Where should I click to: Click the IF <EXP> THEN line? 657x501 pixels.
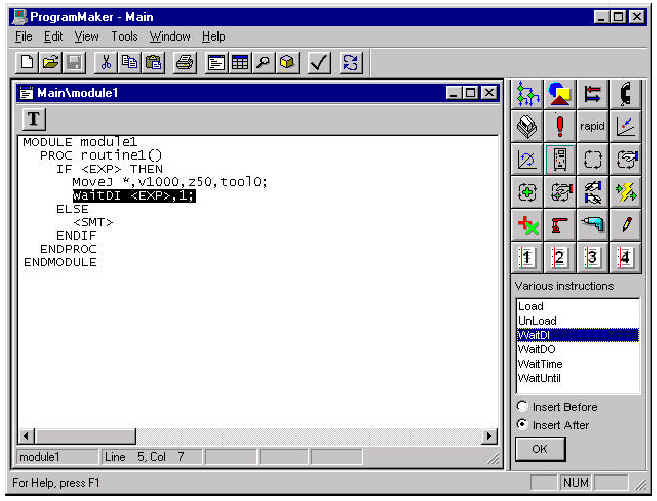(x=109, y=169)
